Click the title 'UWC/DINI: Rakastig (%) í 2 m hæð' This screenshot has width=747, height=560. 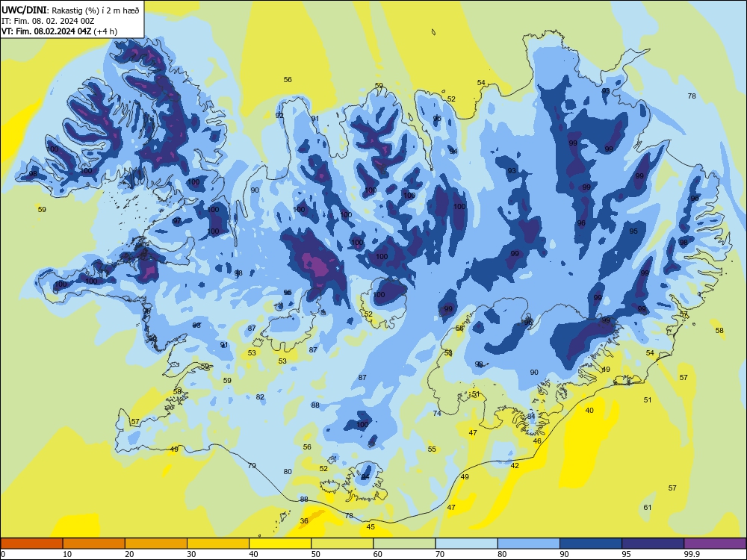coord(70,10)
